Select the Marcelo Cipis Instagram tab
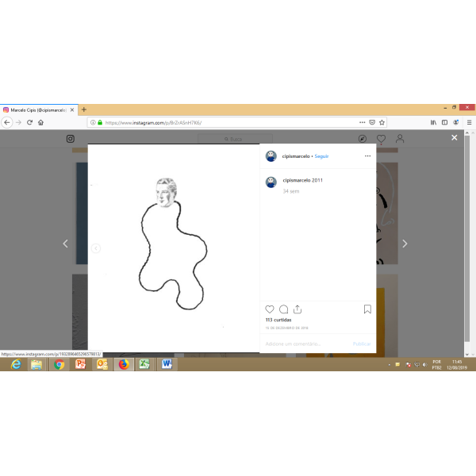Viewport: 476px width, 476px height. pos(36,109)
